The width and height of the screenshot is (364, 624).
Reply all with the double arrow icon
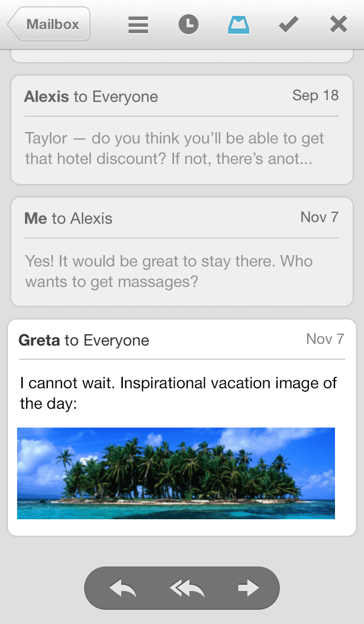click(x=187, y=588)
